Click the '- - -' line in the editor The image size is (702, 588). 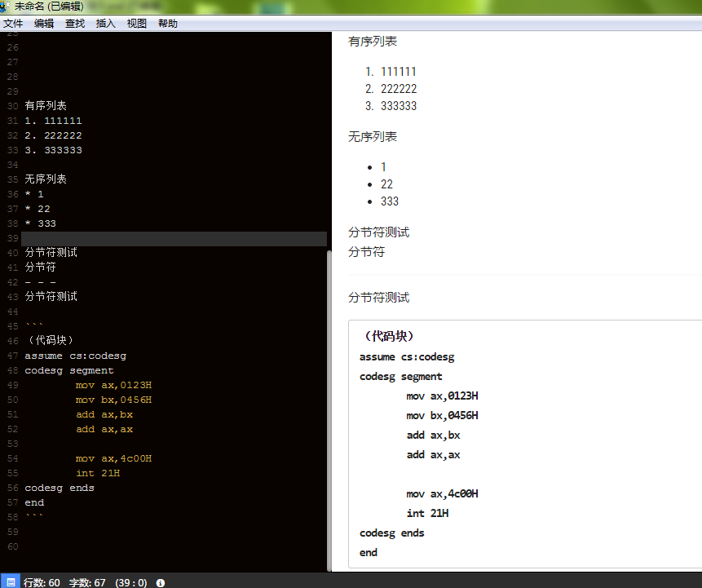[x=40, y=282]
